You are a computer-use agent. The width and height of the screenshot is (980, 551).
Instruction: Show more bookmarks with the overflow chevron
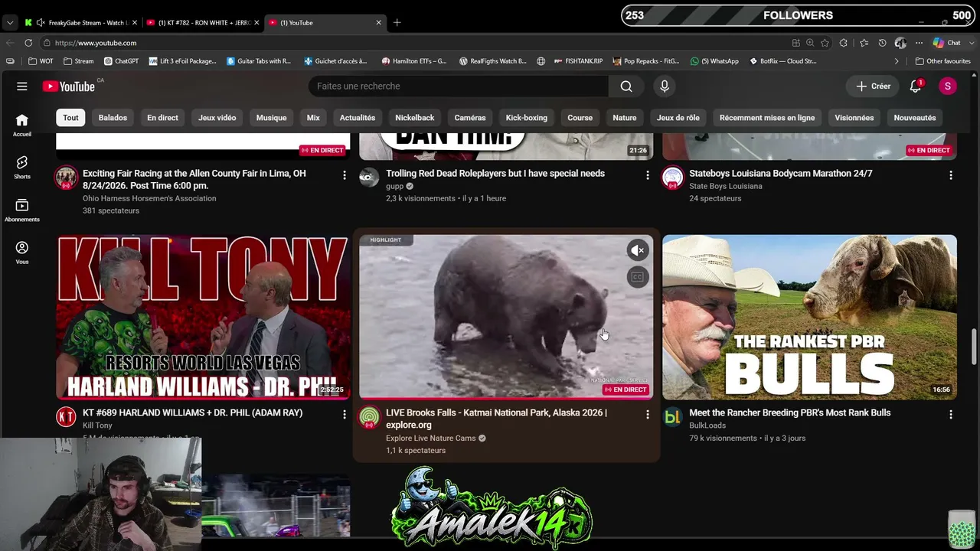(x=897, y=61)
